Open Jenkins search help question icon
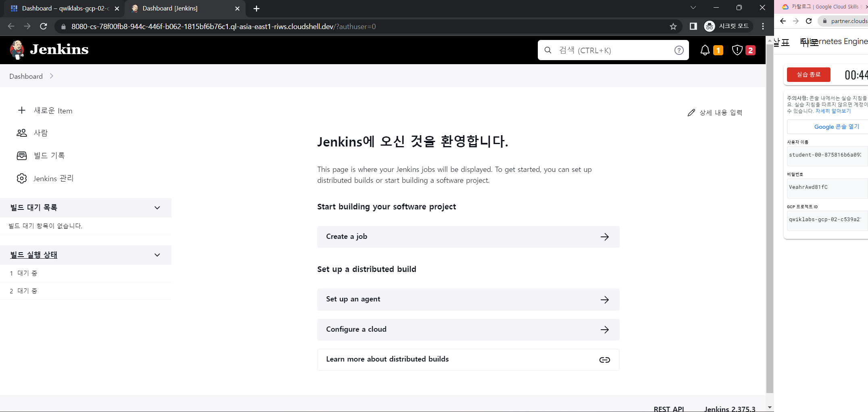The width and height of the screenshot is (868, 412). coord(679,50)
